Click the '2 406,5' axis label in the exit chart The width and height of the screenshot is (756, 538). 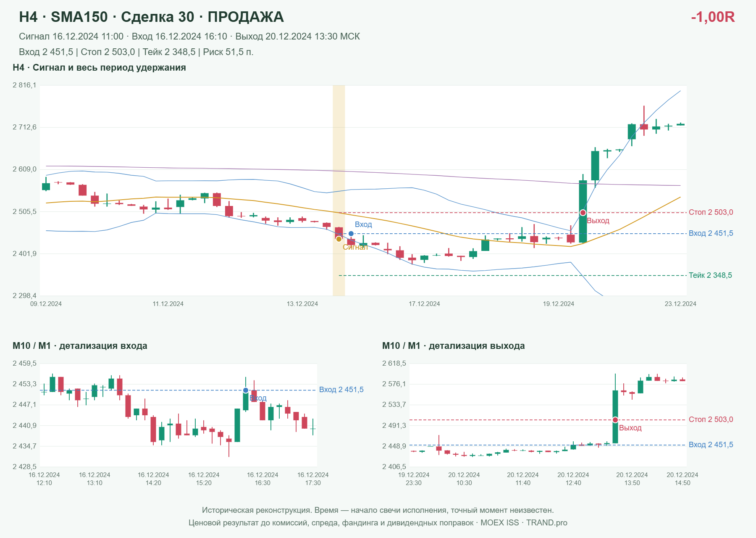[x=394, y=467]
